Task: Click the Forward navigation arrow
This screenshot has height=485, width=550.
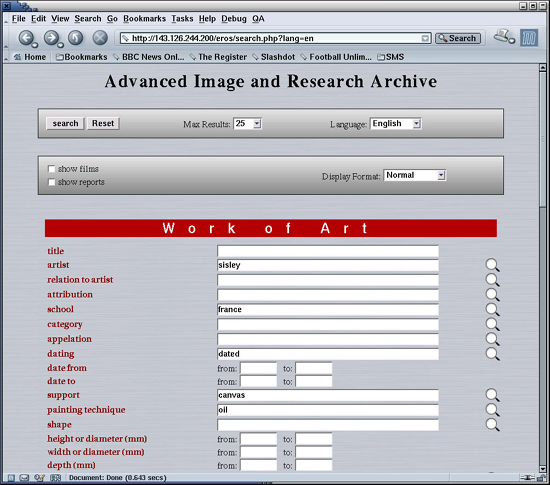Action: click(52, 38)
